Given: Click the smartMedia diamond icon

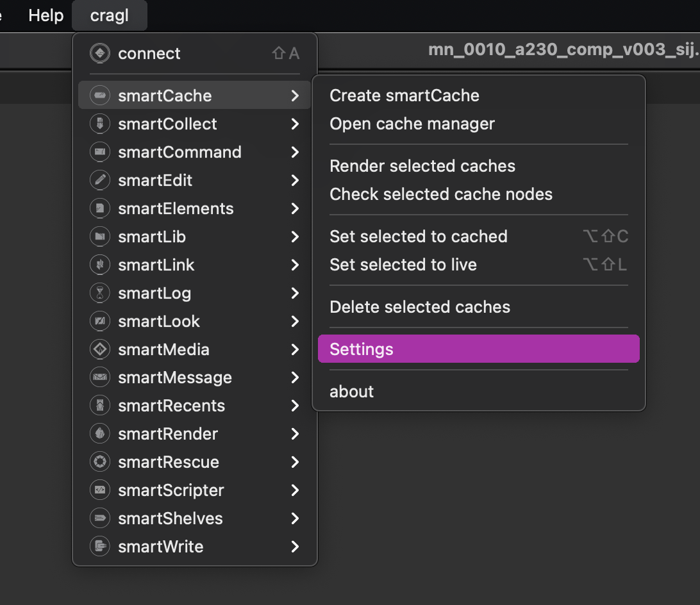Looking at the screenshot, I should tap(99, 350).
